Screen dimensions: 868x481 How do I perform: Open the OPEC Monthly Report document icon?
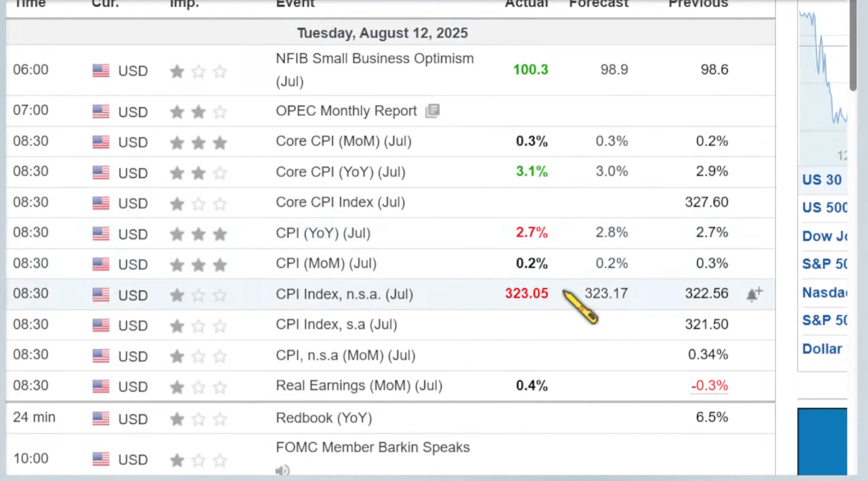(x=432, y=110)
